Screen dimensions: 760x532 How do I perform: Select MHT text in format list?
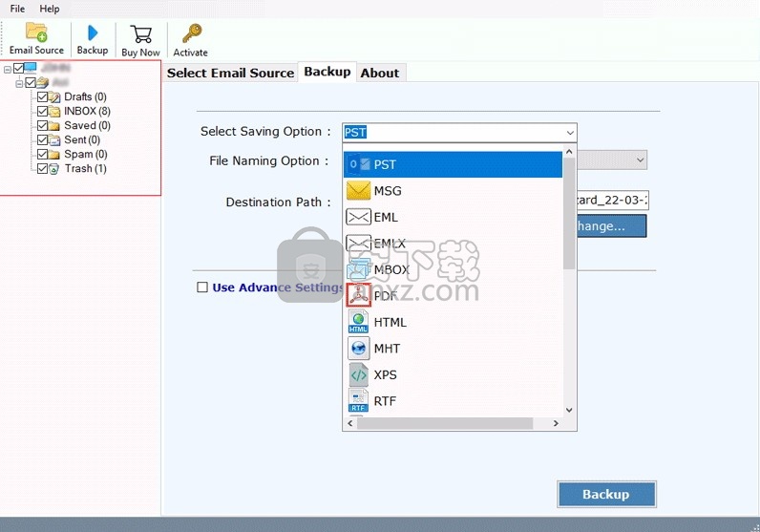coord(387,349)
